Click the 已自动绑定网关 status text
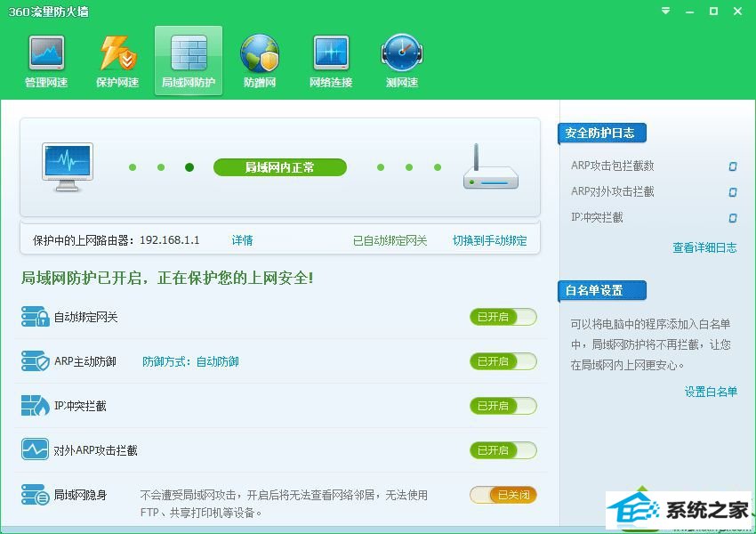756x534 pixels. click(390, 240)
